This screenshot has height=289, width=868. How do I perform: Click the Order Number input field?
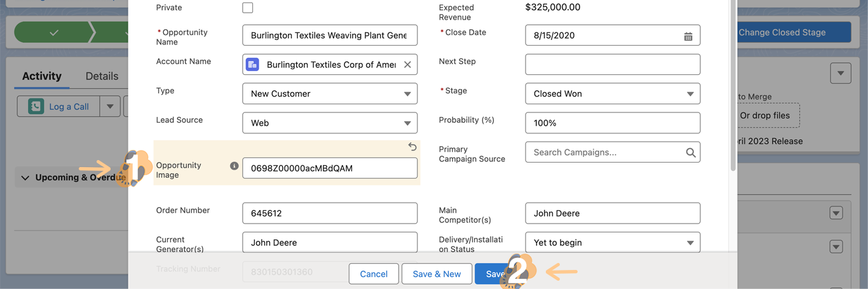click(330, 213)
